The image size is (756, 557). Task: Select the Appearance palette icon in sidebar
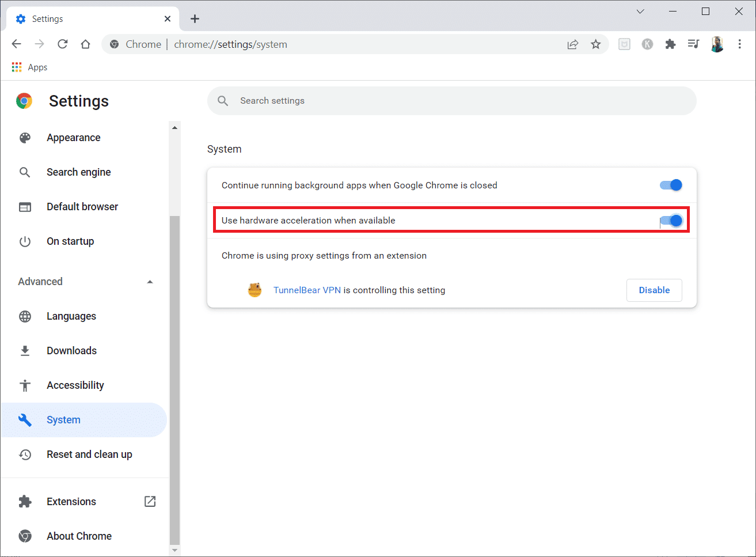click(25, 137)
